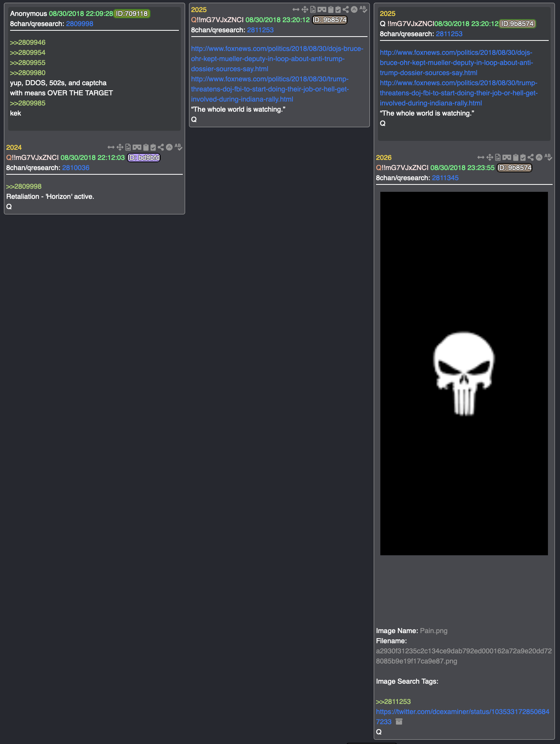Click ID badge 9b8574 on right quoted post
Image resolution: width=560 pixels, height=744 pixels.
click(518, 24)
